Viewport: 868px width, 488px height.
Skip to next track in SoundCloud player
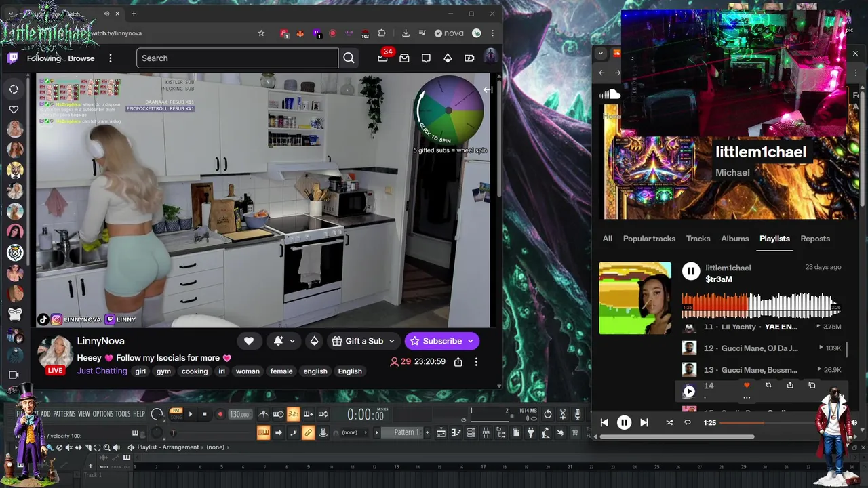pyautogui.click(x=644, y=422)
